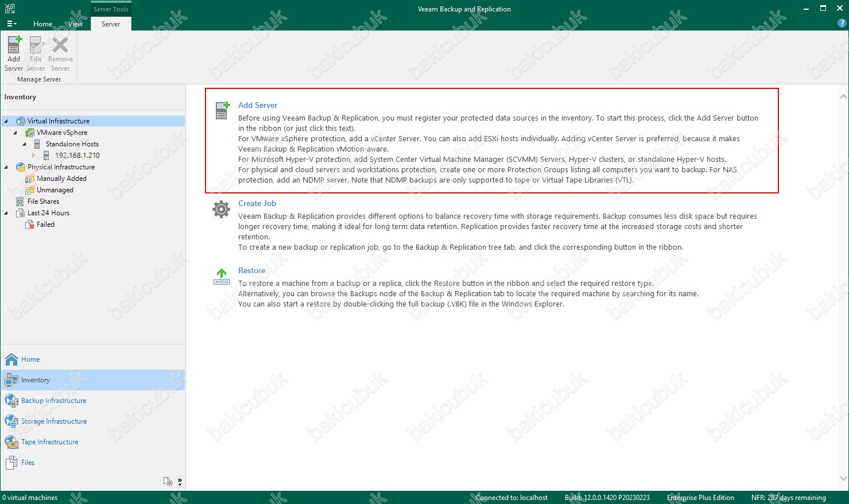This screenshot has width=849, height=504.
Task: Select host 192.168.1.210 in the tree
Action: [x=77, y=156]
